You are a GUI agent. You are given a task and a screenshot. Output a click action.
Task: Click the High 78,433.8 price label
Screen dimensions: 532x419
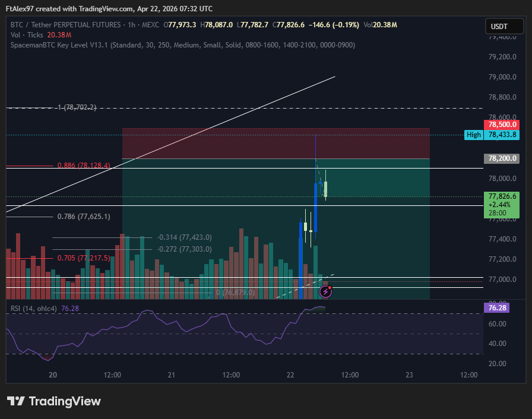492,135
